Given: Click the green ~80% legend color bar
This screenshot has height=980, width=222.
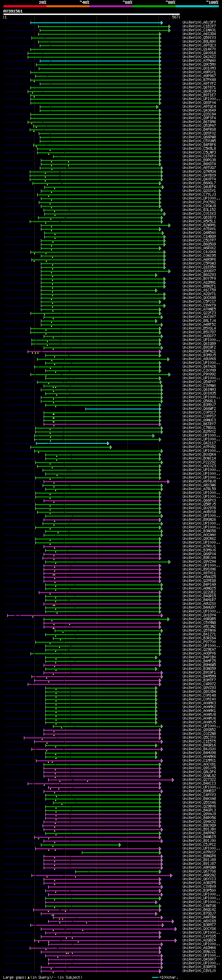Looking at the screenshot, I should tap(154, 6).
